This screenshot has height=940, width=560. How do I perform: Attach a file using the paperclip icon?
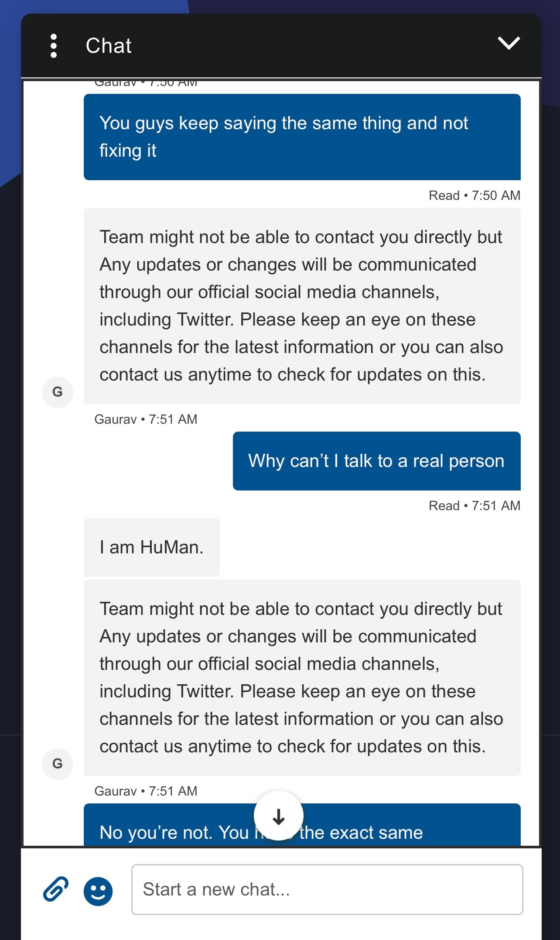(56, 889)
